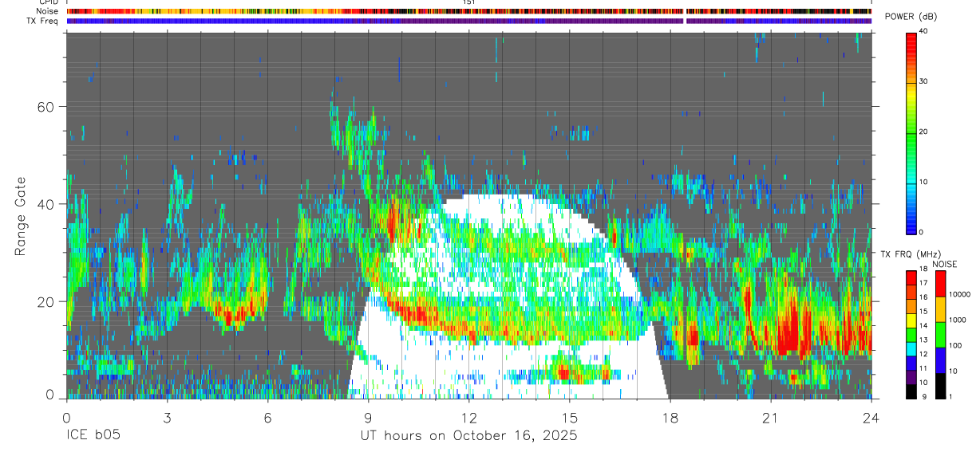This screenshot has width=980, height=452.
Task: Click the Range Gate y-axis label
Action: pos(19,215)
